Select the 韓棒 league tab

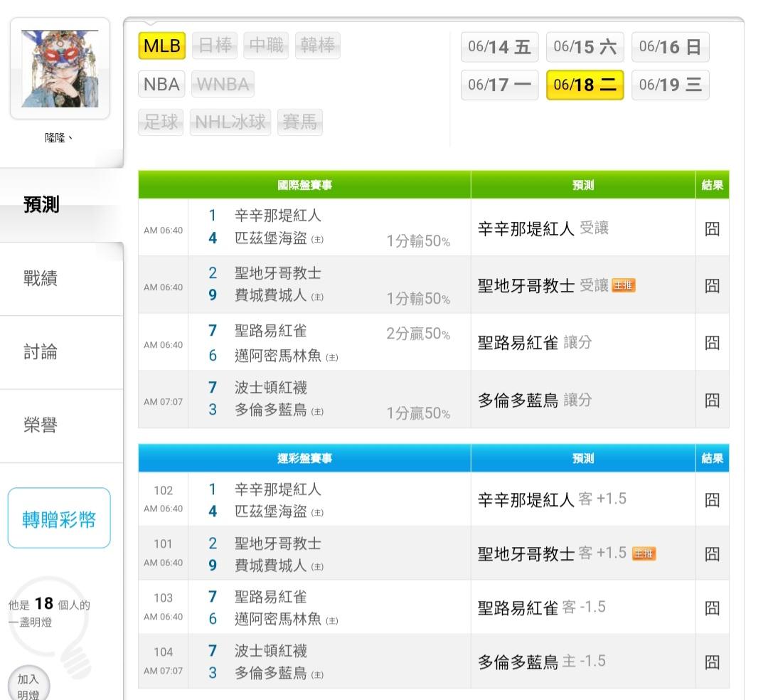317,46
